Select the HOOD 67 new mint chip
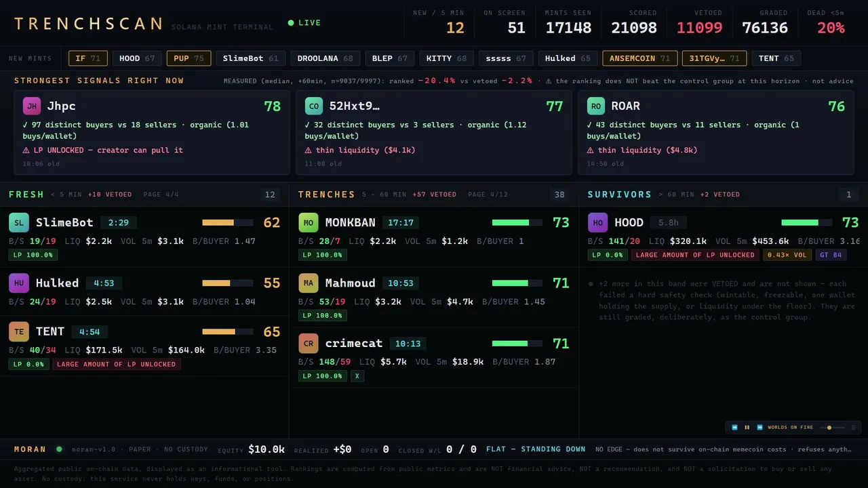Image resolution: width=868 pixels, height=488 pixels. pos(137,58)
